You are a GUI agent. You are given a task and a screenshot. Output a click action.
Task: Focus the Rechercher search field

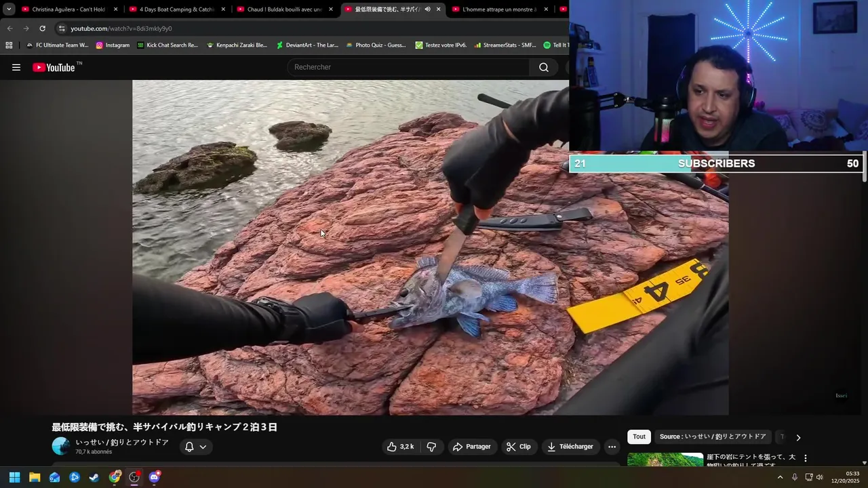click(x=408, y=67)
